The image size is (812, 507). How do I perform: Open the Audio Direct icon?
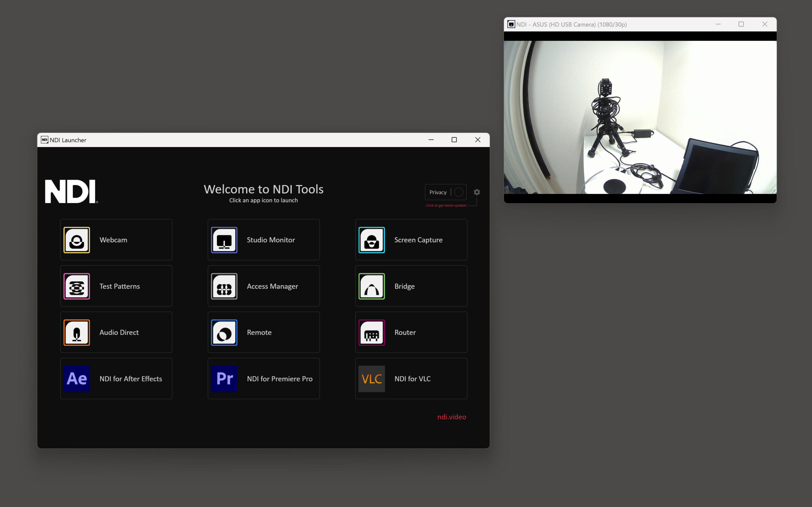coord(76,332)
